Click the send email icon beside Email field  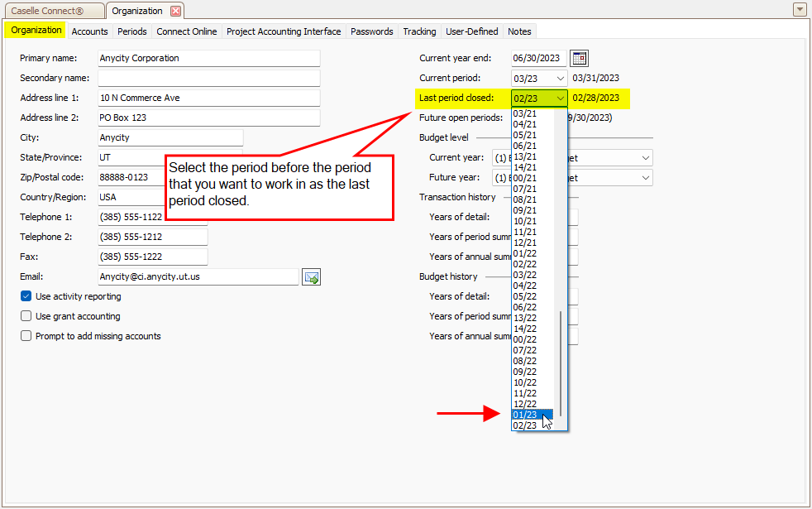(x=311, y=277)
